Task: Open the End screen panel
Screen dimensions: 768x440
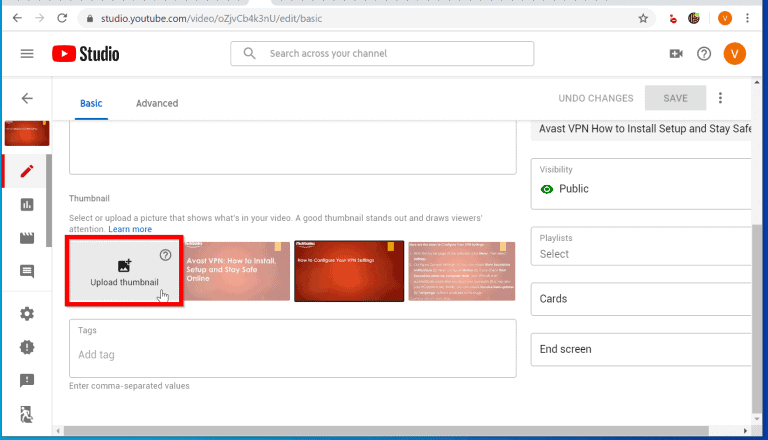Action: (x=641, y=349)
